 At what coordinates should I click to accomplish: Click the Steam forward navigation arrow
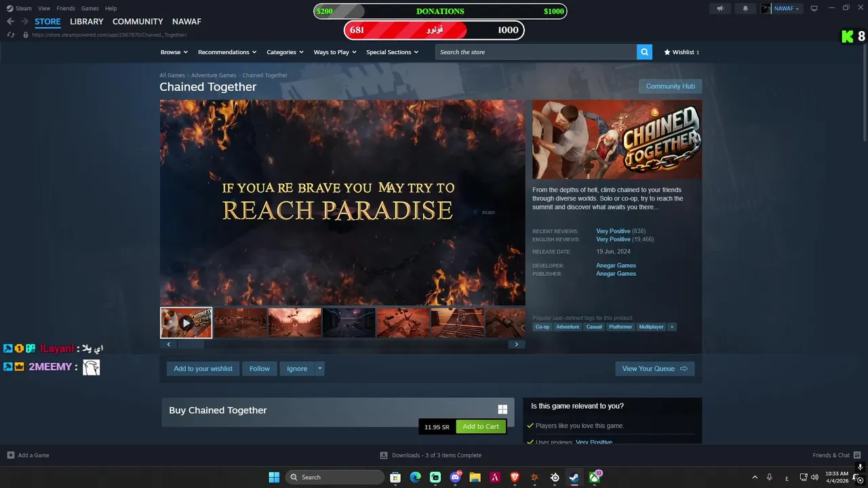(24, 22)
